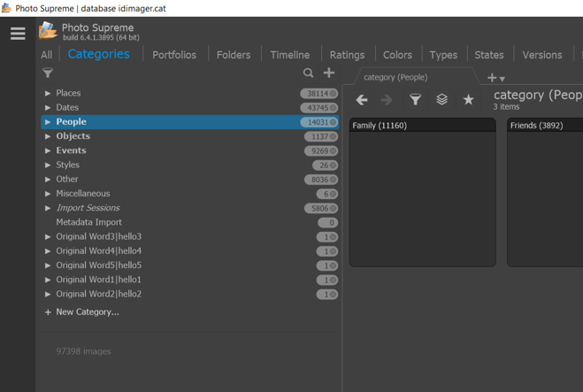Open the category filter funnel in left panel
The width and height of the screenshot is (583, 392).
(x=48, y=73)
